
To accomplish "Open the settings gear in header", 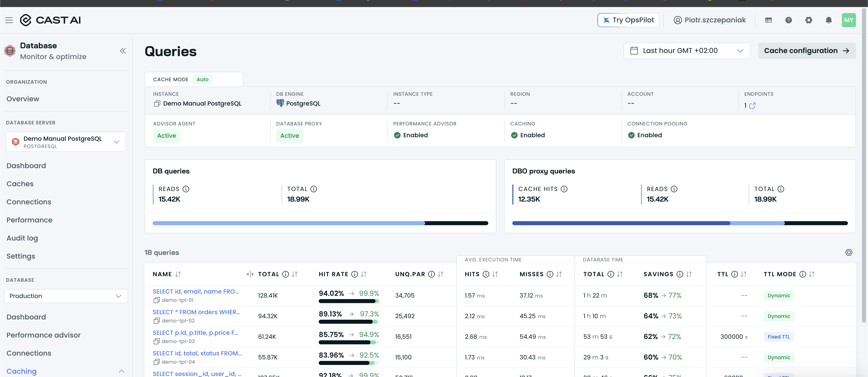I will (x=808, y=20).
